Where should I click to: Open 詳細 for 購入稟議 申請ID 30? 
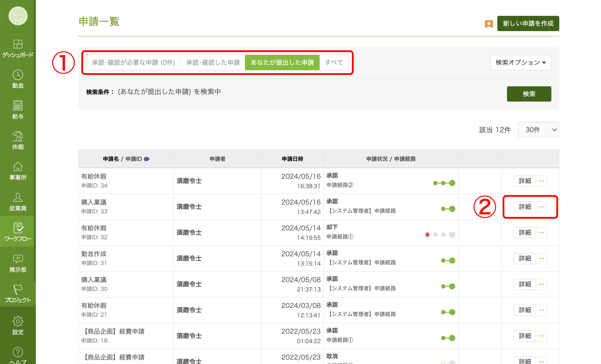click(x=525, y=284)
